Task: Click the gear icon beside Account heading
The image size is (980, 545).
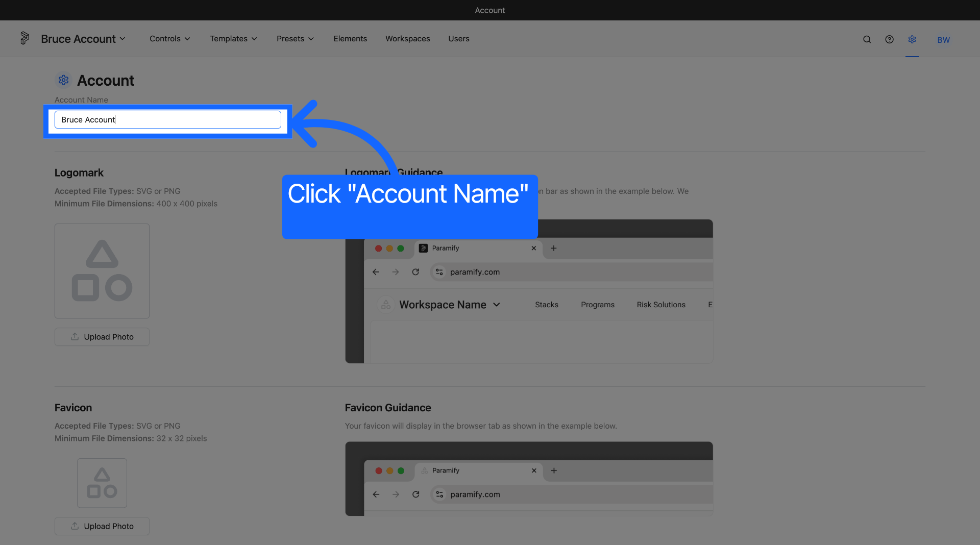Action: [63, 80]
